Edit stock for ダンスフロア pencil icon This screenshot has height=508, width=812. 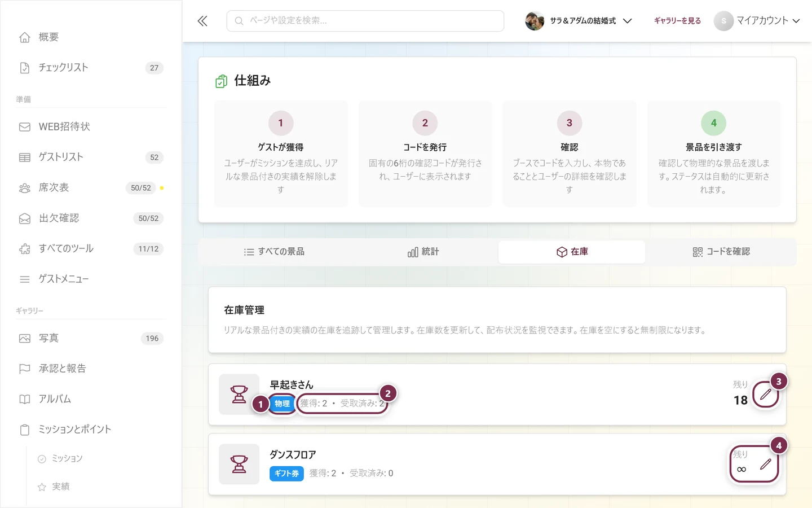click(x=766, y=465)
